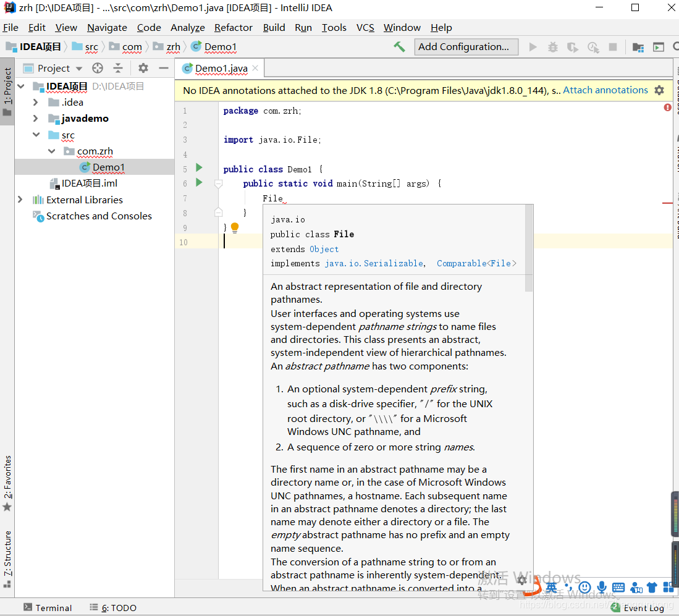
Task: Click the red error stripe mark
Action: 667,203
